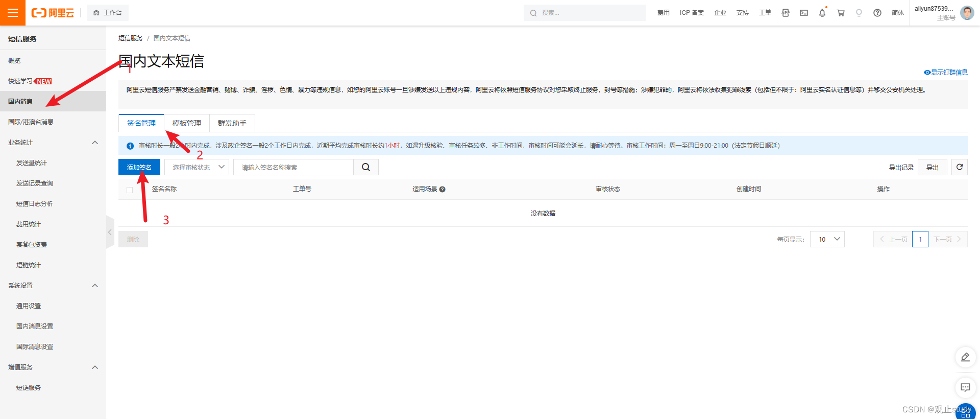Click the app package icon beside 工单
Image resolution: width=980 pixels, height=419 pixels.
tap(786, 13)
